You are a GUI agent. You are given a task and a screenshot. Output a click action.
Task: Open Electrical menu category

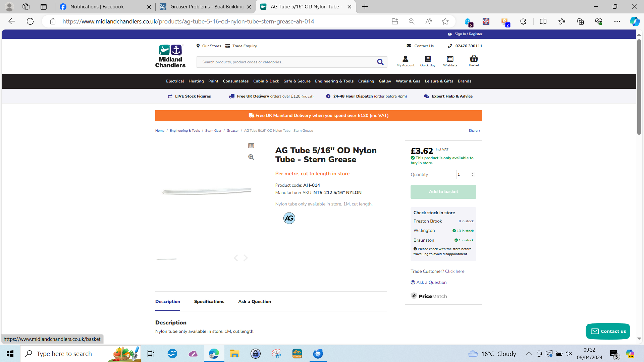[175, 81]
